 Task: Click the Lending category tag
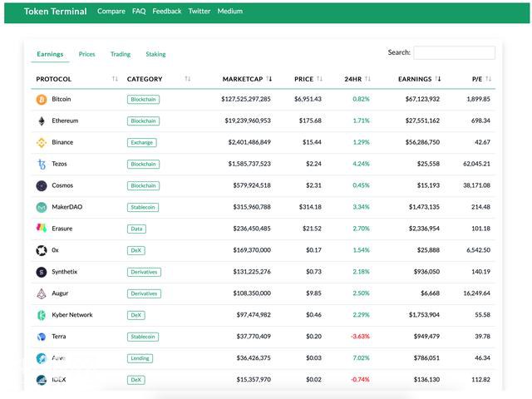coord(140,358)
